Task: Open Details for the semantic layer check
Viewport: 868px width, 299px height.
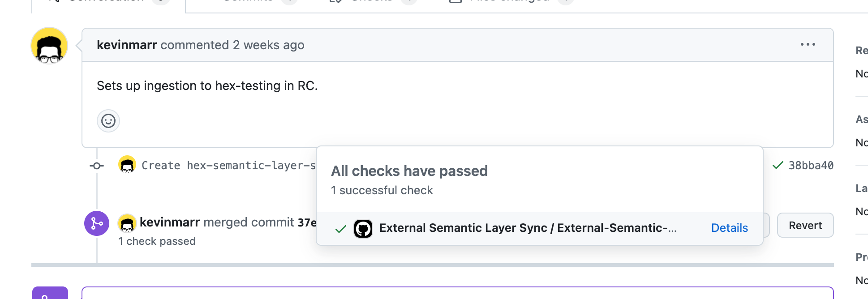Action: tap(730, 228)
